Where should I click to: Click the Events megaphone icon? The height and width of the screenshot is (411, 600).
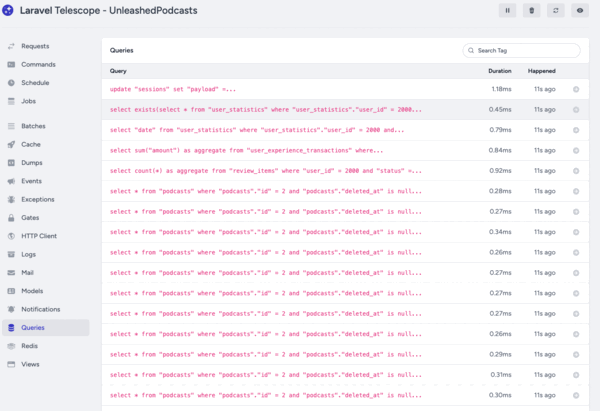[11, 181]
